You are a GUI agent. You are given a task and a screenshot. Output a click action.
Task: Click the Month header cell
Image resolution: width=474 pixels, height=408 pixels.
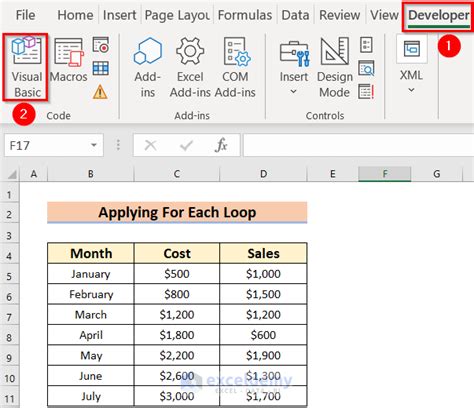coord(91,253)
